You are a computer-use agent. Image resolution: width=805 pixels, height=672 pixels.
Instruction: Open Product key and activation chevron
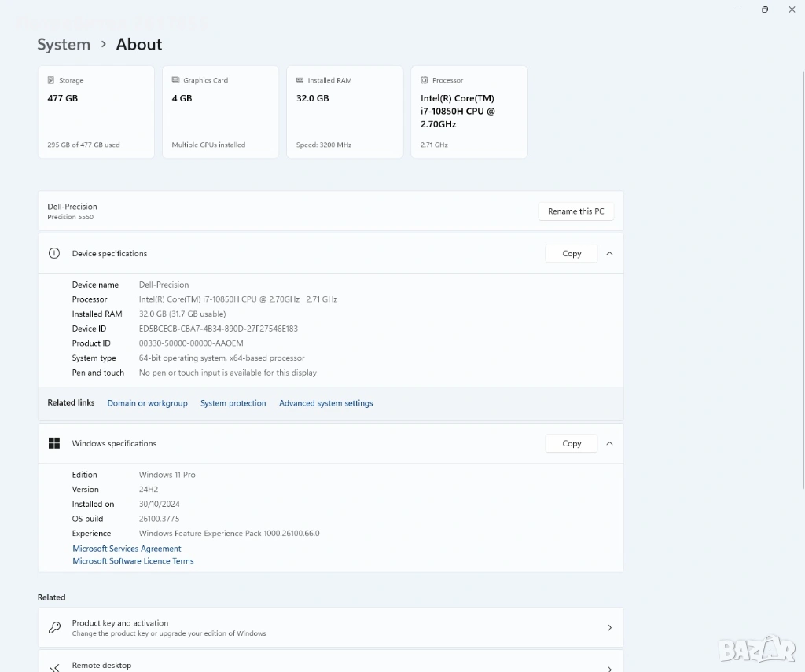coord(609,627)
